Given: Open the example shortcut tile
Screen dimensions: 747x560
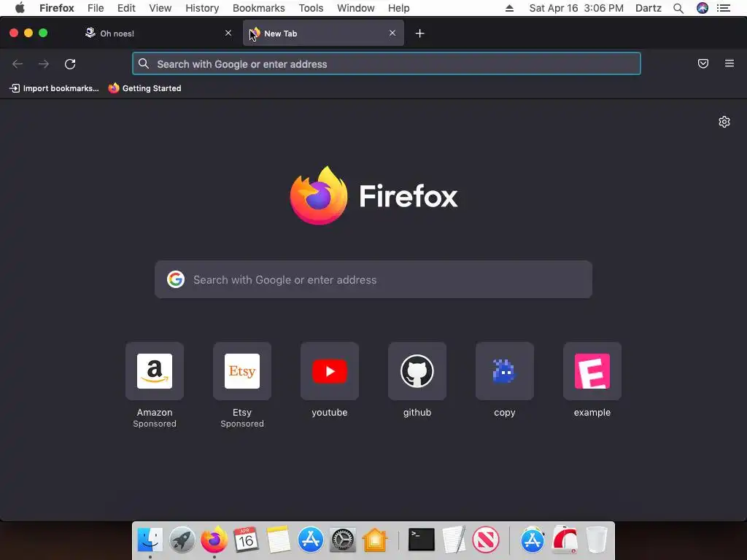Looking at the screenshot, I should (592, 371).
